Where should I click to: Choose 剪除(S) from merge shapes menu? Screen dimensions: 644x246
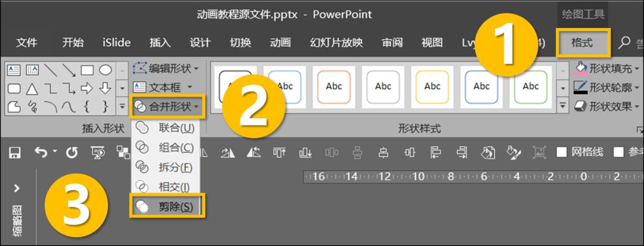tap(167, 207)
